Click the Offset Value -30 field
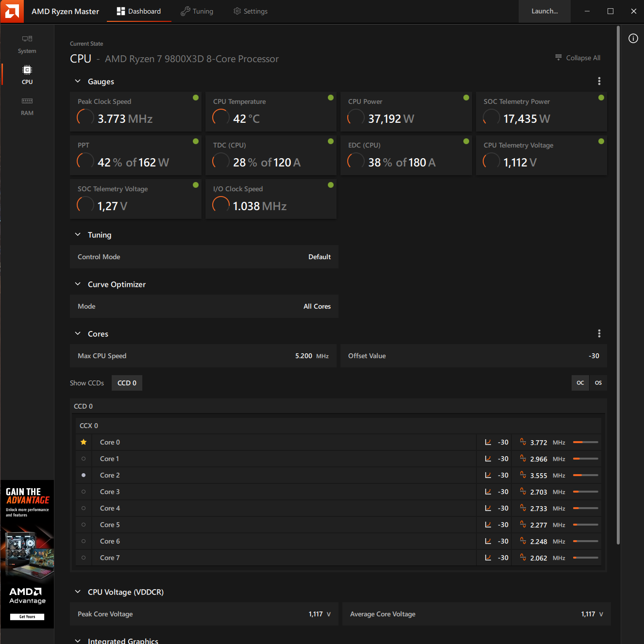Screen dimensions: 644x644 (x=474, y=356)
